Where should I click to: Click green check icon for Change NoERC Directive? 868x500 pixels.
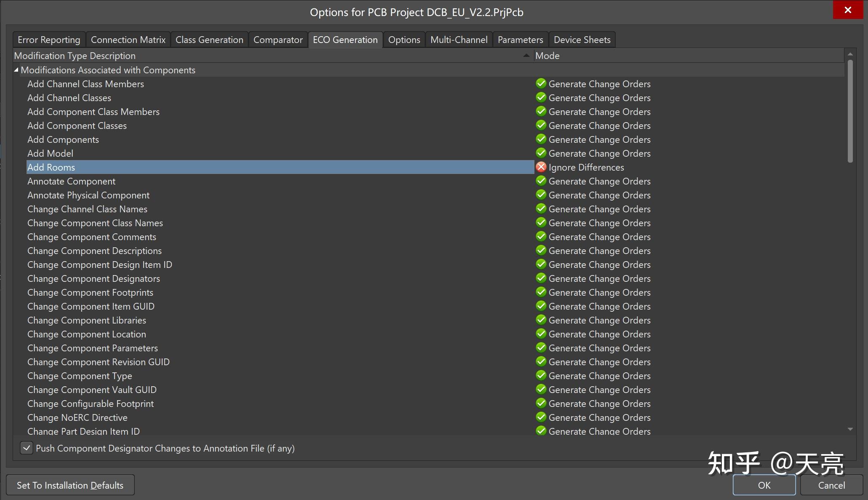[x=541, y=417]
